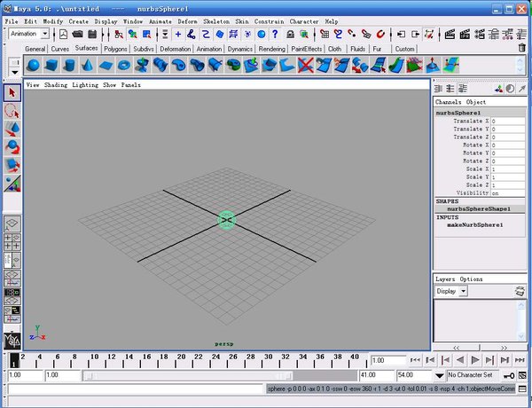Screen dimensions: 532x408
Task: Click the trash icon on shelf
Action: coord(521,48)
